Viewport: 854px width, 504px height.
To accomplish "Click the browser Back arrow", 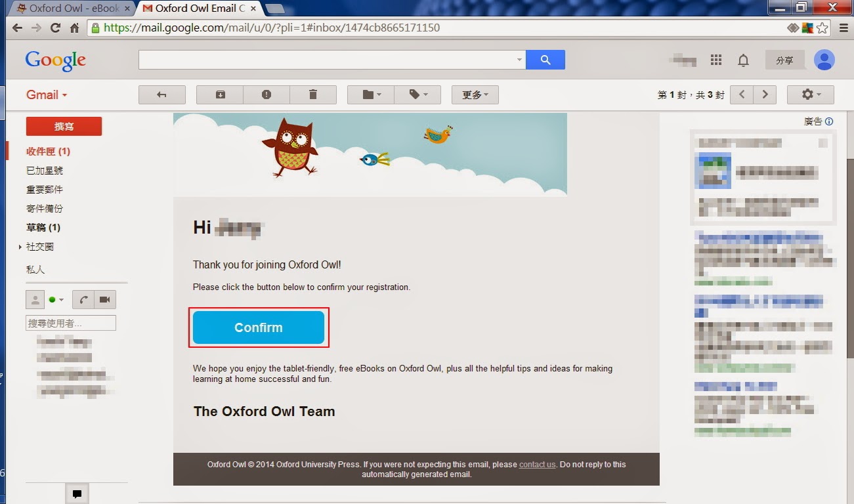I will (17, 28).
